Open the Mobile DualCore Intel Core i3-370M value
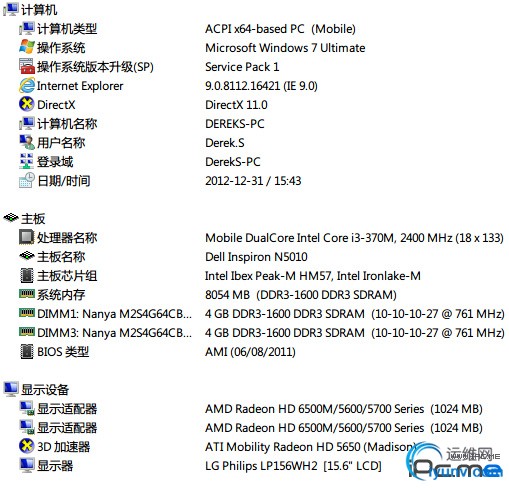The height and width of the screenshot is (488, 509). tap(354, 238)
